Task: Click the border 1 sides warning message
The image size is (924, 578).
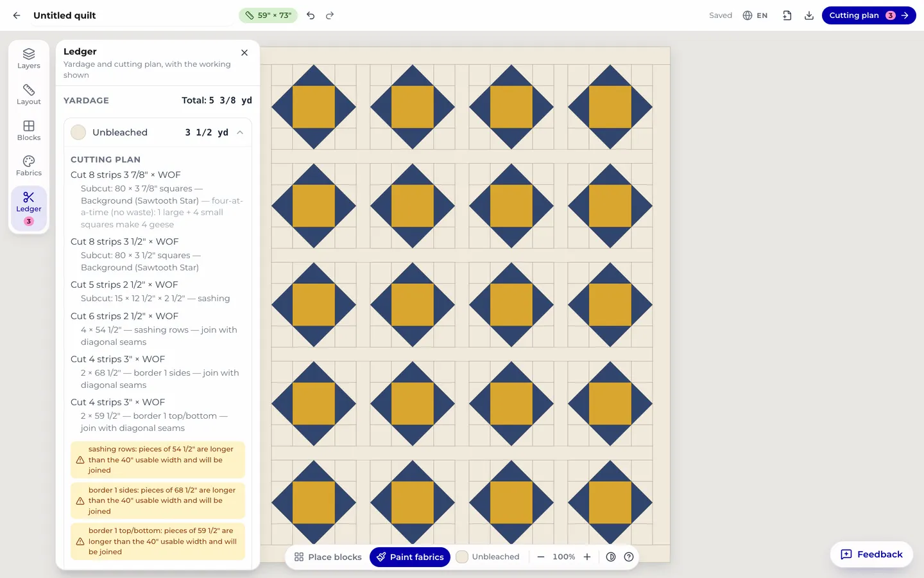Action: coord(158,500)
